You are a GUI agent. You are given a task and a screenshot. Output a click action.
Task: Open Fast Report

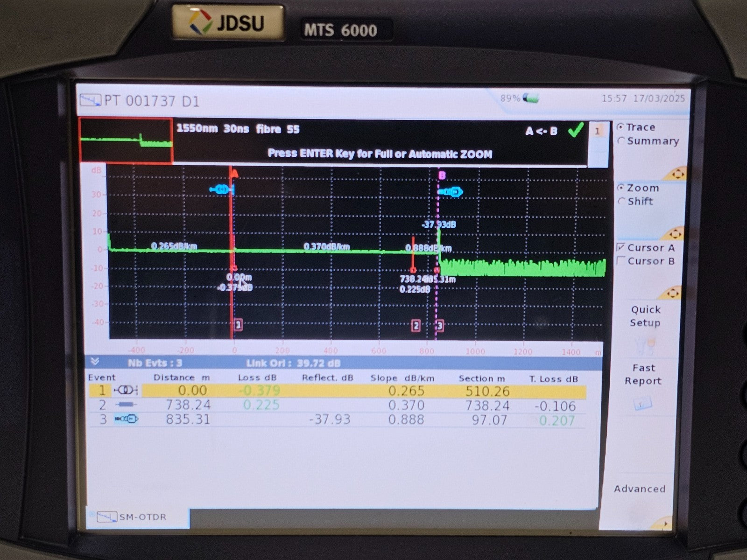click(x=644, y=373)
